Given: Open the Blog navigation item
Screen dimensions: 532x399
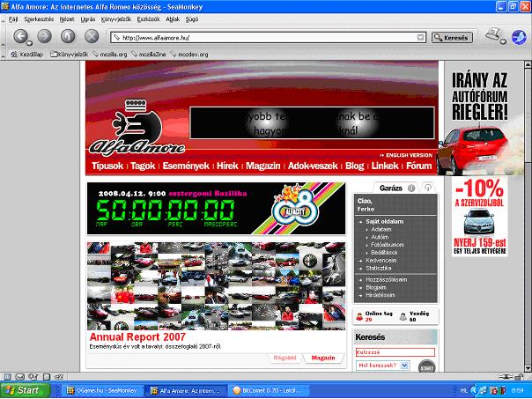Looking at the screenshot, I should pyautogui.click(x=355, y=166).
